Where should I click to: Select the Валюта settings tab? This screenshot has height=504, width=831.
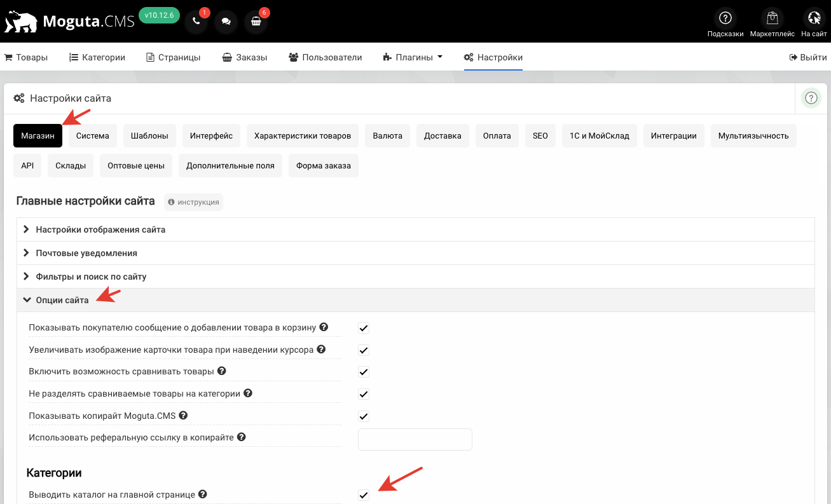(x=388, y=136)
